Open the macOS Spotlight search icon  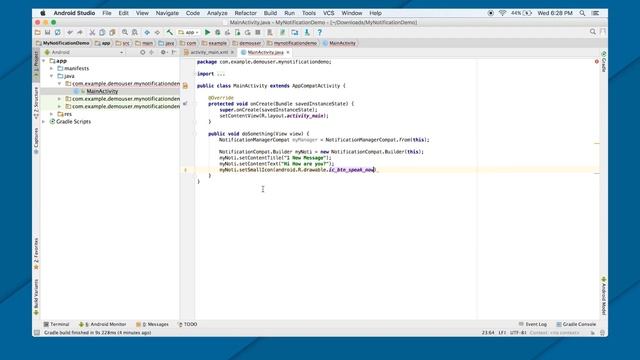pyautogui.click(x=582, y=13)
